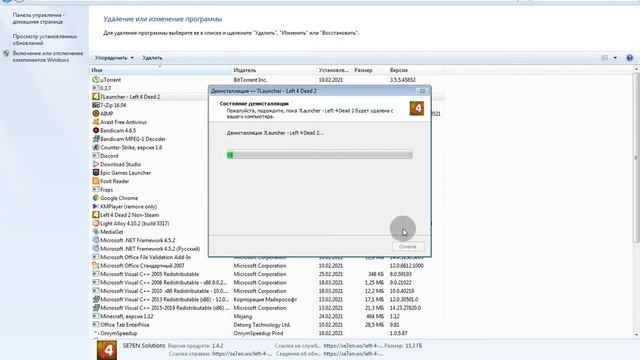This screenshot has height=360, width=640.
Task: Sort by the Установлено column header
Action: (x=334, y=70)
